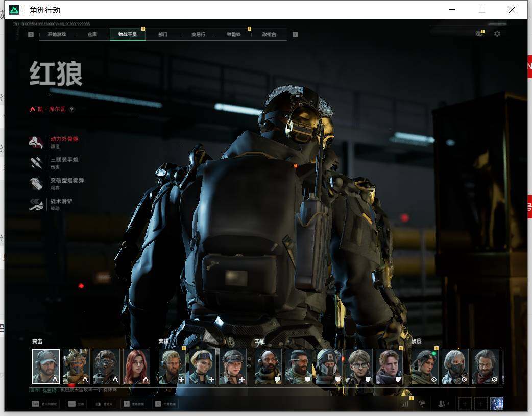Select the assault operator with orange mask helmet
Screen dimensions: 532x416
click(x=76, y=366)
